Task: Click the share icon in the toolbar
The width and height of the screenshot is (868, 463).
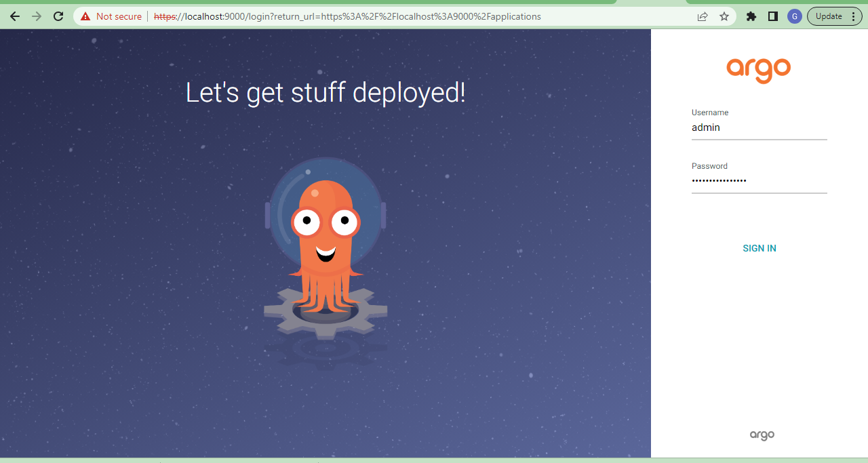Action: [702, 16]
